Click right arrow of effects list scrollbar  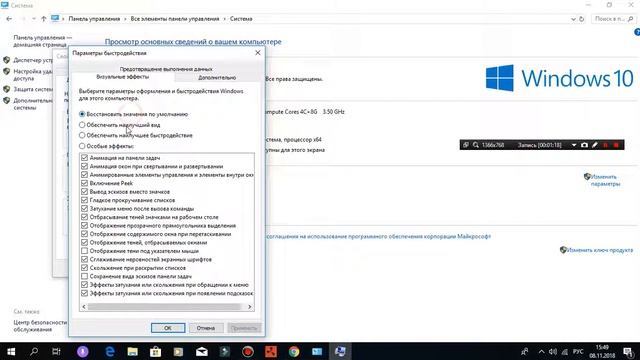(249, 307)
